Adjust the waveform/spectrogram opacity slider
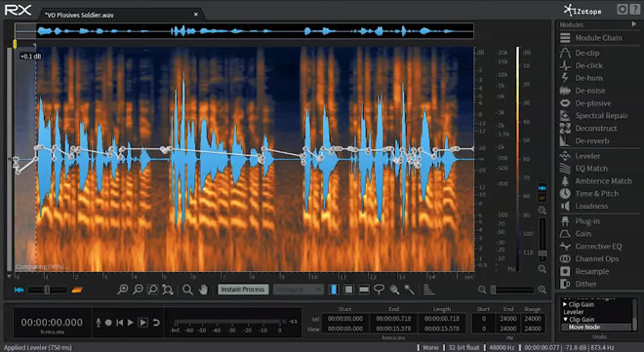 tap(47, 290)
